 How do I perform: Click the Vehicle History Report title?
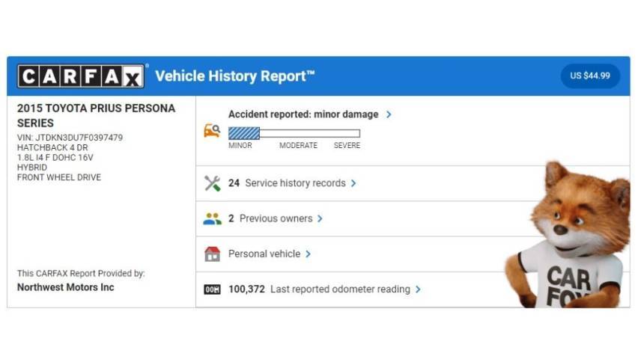(234, 76)
